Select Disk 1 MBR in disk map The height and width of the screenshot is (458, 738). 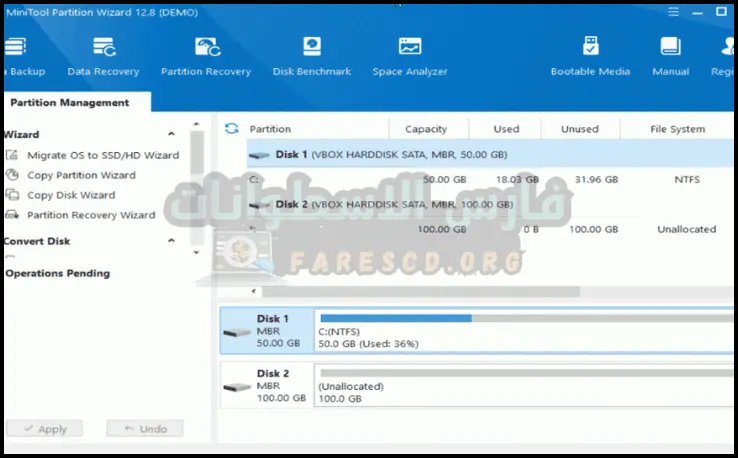pyautogui.click(x=264, y=330)
